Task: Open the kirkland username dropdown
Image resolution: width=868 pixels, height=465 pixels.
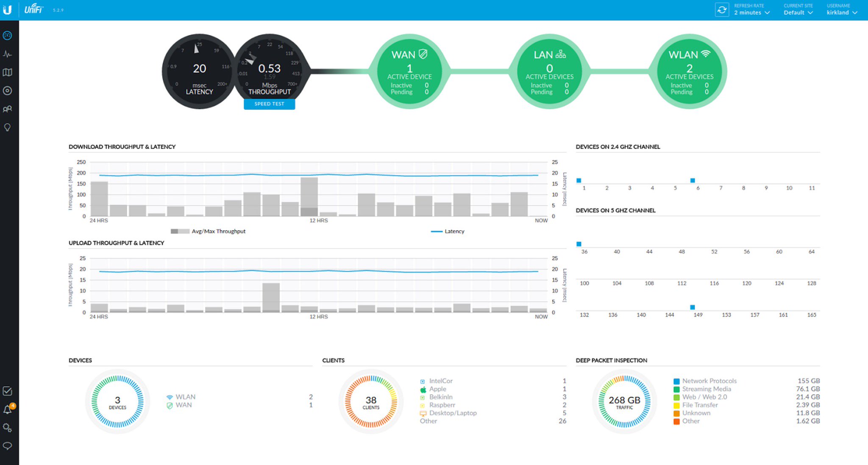Action: point(842,13)
